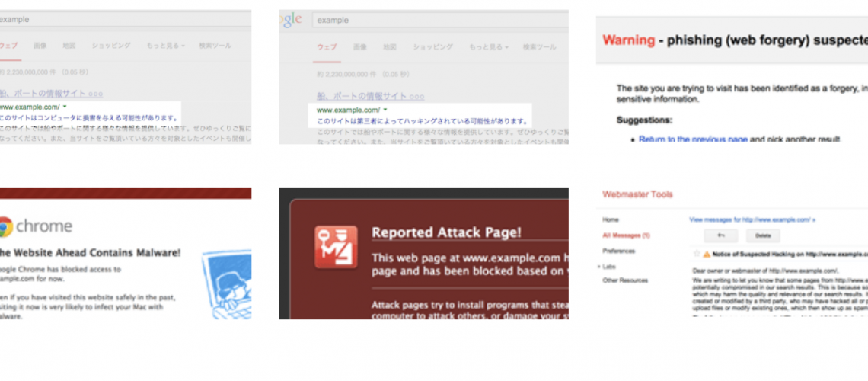Image resolution: width=868 pixels, height=381 pixels.
Task: Click warning このサイトはコンピュータに損害を与える可能性があります
Action: click(x=89, y=118)
